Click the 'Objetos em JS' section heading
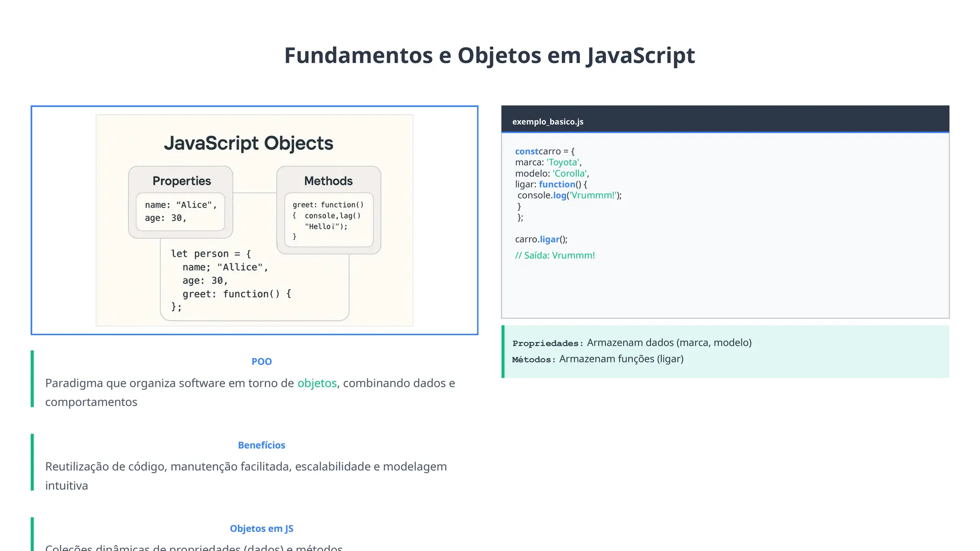980x551 pixels. pyautogui.click(x=261, y=529)
